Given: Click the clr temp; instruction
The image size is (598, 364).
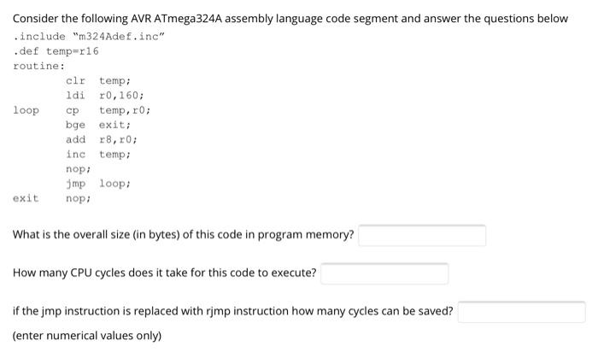Looking at the screenshot, I should 98,81.
